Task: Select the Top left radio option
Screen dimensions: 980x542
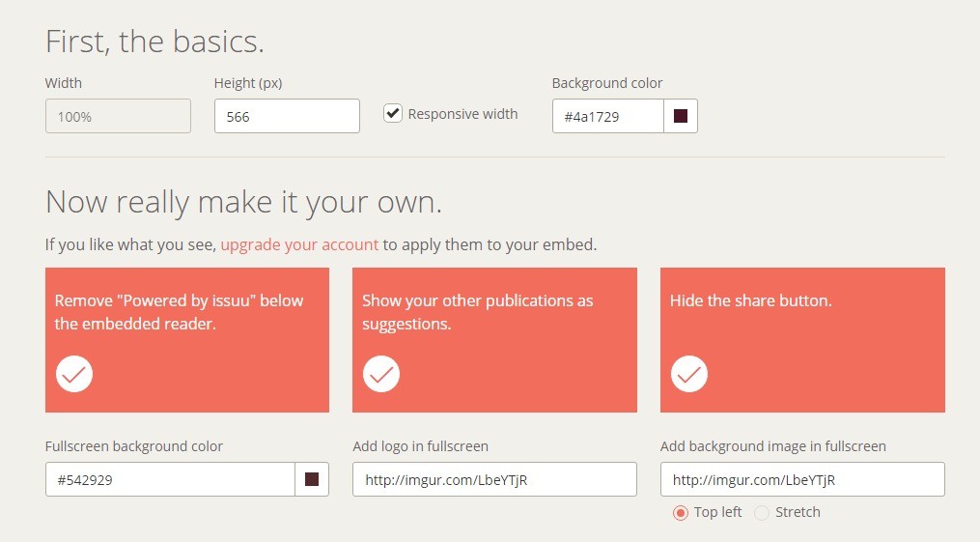Action: [680, 513]
